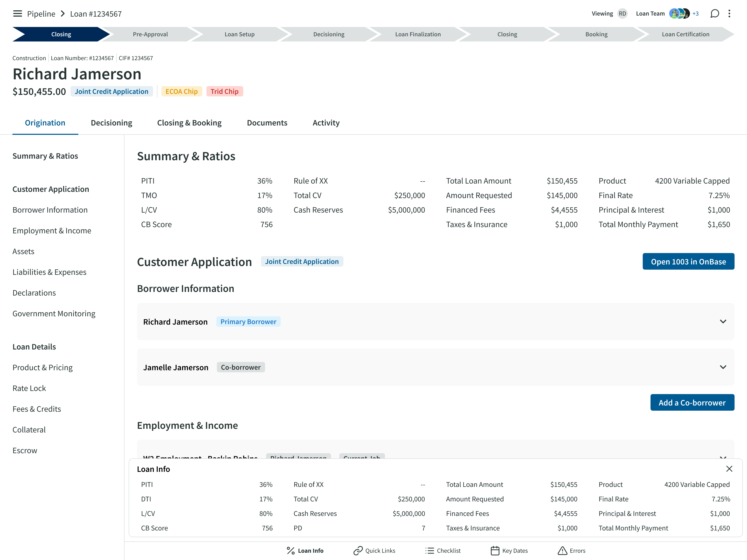Viewport: 747px width, 560px height.
Task: Show Errors warning icon
Action: click(x=562, y=551)
